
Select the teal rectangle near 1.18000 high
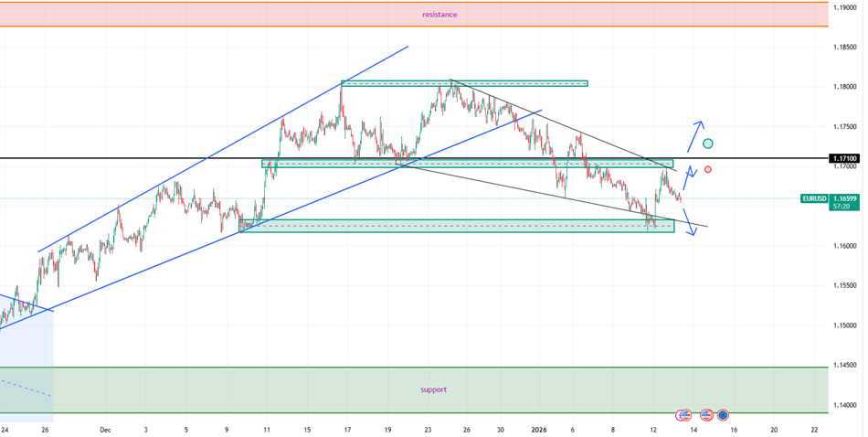pyautogui.click(x=464, y=83)
